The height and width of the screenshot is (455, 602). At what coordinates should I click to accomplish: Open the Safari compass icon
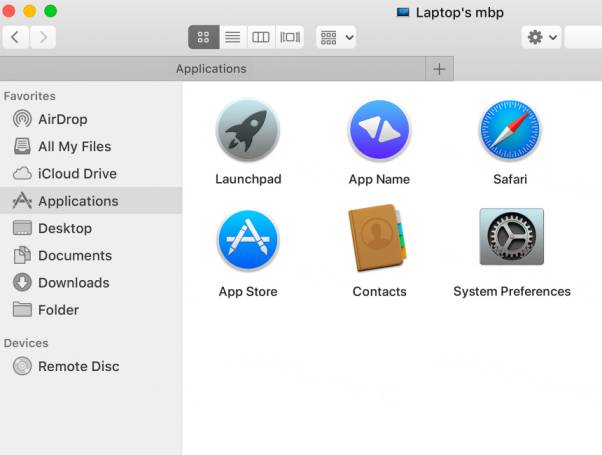point(510,131)
